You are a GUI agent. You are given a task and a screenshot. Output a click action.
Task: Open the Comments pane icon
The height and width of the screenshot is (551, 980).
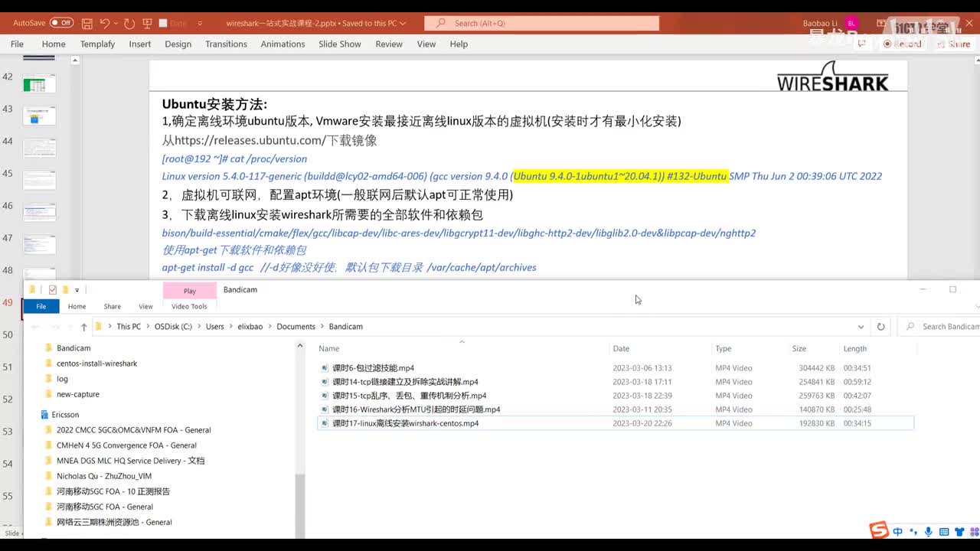[x=861, y=44]
